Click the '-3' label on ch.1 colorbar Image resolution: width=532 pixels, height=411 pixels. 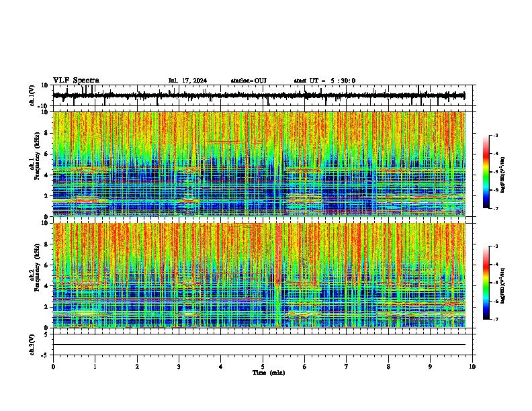tap(495, 135)
